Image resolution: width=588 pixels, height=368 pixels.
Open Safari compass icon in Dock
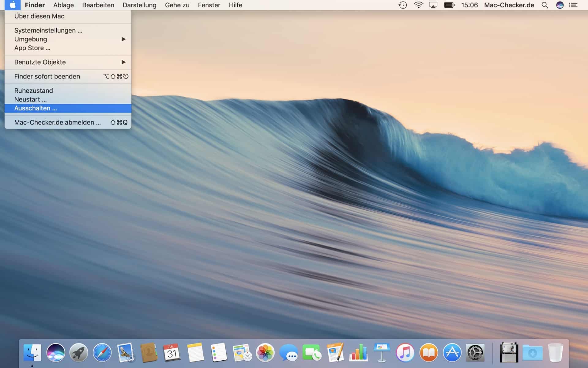(102, 353)
